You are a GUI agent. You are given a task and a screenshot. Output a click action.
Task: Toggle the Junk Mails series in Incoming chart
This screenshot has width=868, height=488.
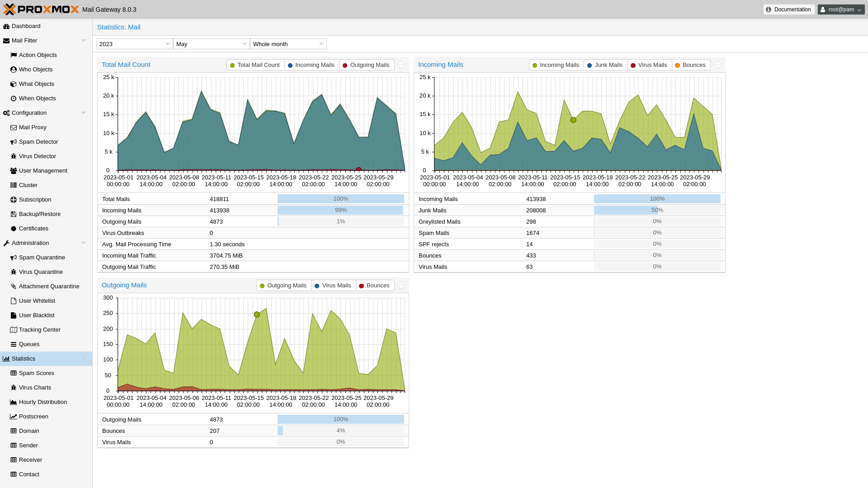(x=605, y=65)
